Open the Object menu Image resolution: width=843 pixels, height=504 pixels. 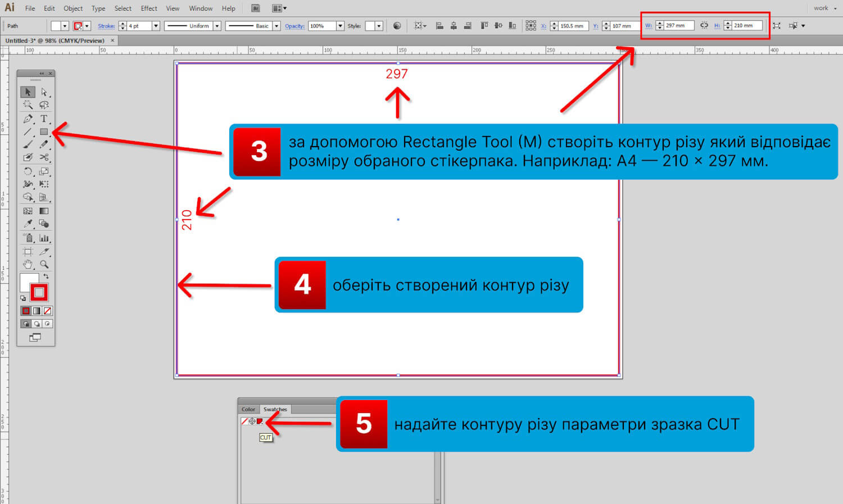pos(73,8)
